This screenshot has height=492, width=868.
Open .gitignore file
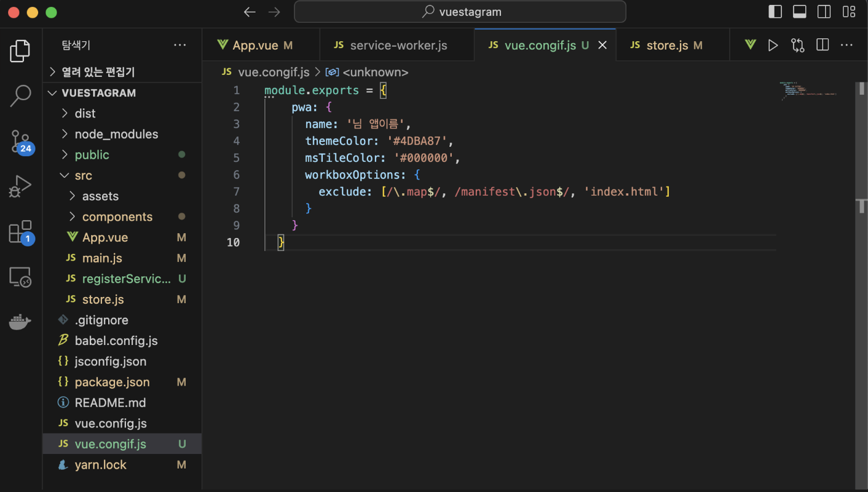(122, 320)
